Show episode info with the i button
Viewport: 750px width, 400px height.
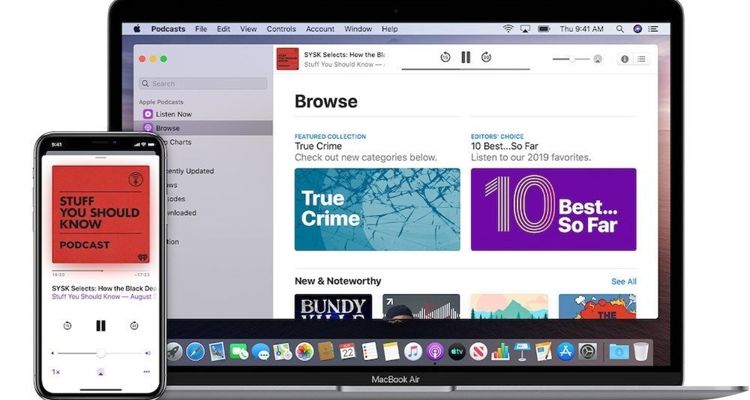pyautogui.click(x=625, y=59)
